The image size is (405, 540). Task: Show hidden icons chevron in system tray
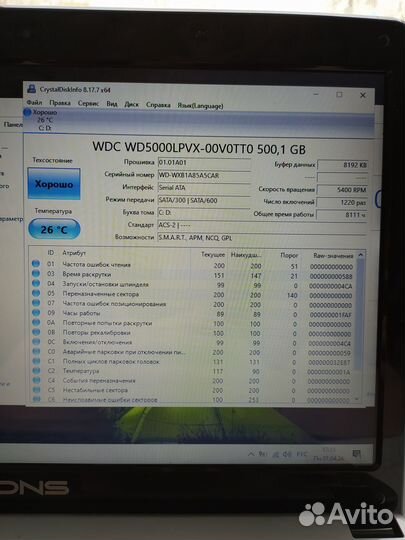(x=251, y=454)
